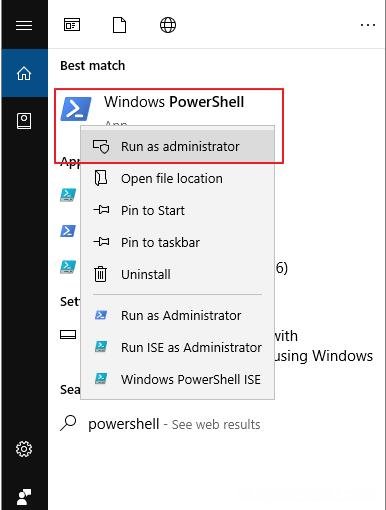The width and height of the screenshot is (386, 510).
Task: Filter results by Documents icon
Action: pyautogui.click(x=120, y=25)
